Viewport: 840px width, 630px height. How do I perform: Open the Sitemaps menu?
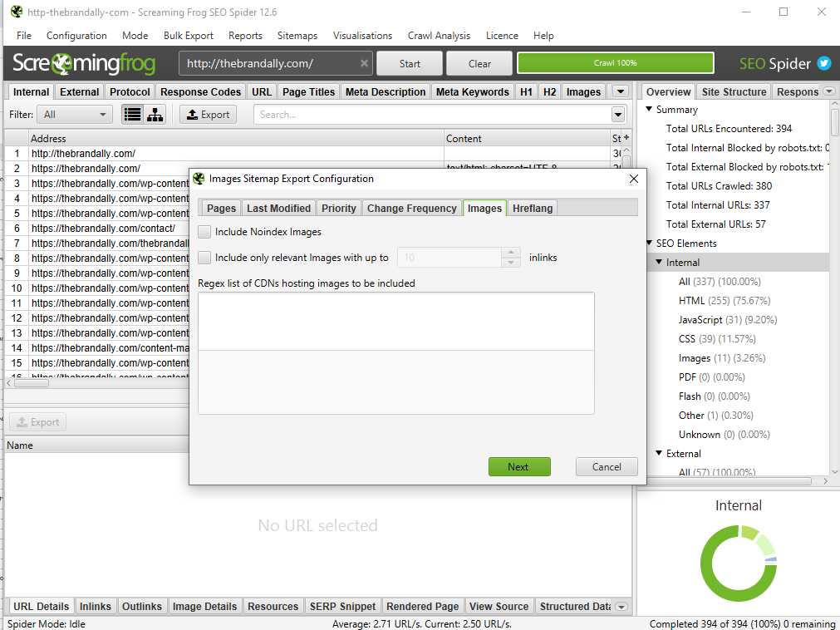(x=297, y=36)
